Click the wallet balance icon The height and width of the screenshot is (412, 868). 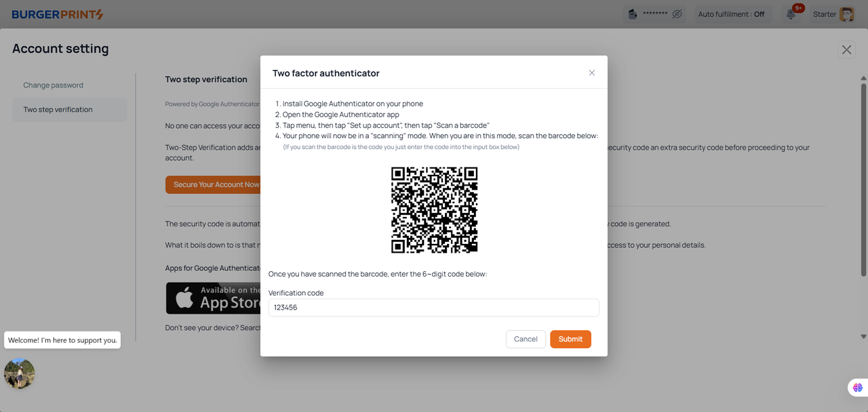tap(632, 14)
